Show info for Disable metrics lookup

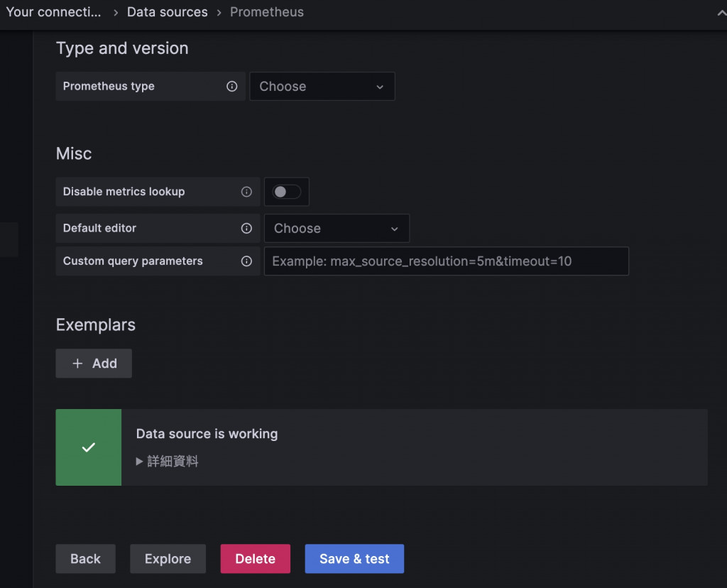click(x=246, y=192)
